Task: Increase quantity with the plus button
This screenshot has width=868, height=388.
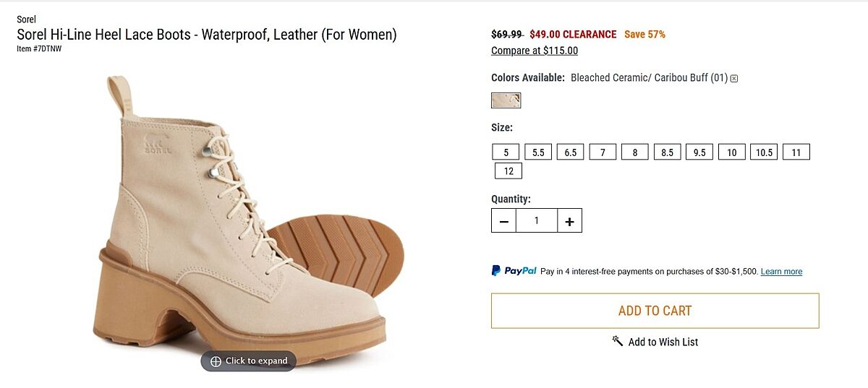Action: pos(569,221)
